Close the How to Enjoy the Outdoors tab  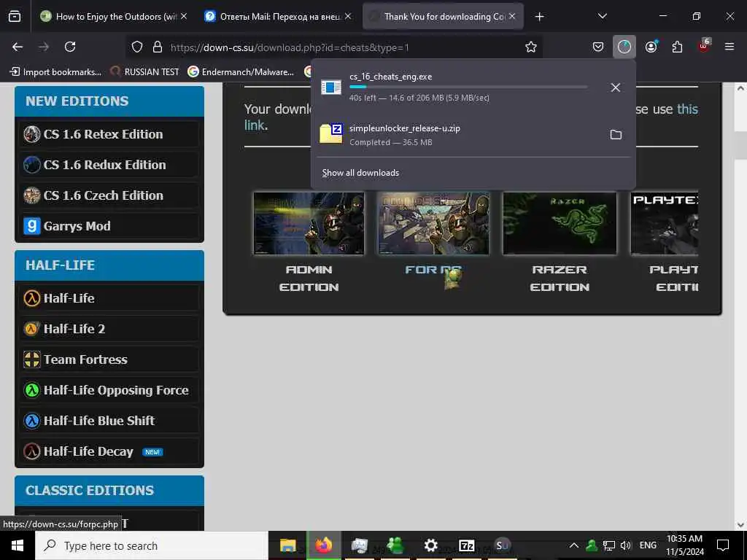(x=184, y=16)
